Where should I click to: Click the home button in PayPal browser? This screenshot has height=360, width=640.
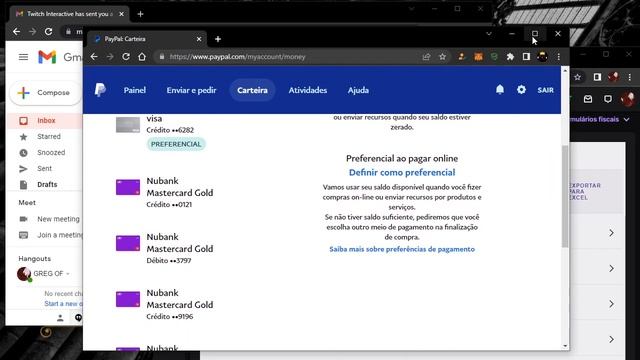[142, 57]
